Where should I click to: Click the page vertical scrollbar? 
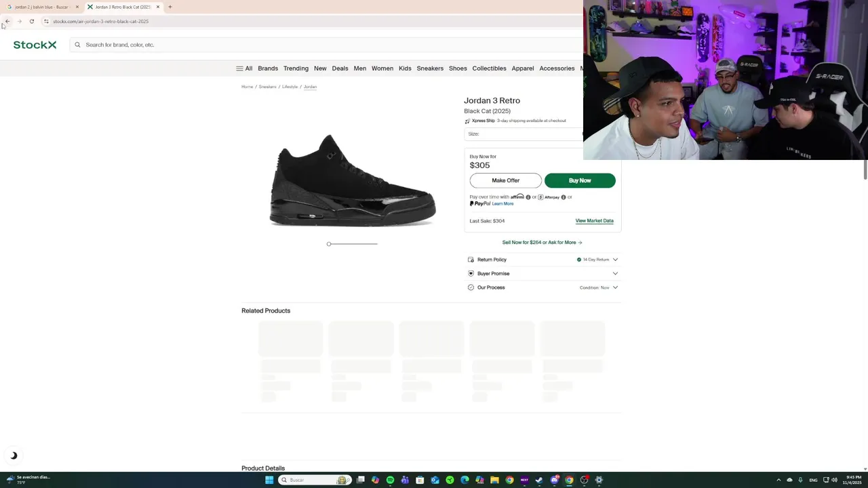(x=865, y=169)
